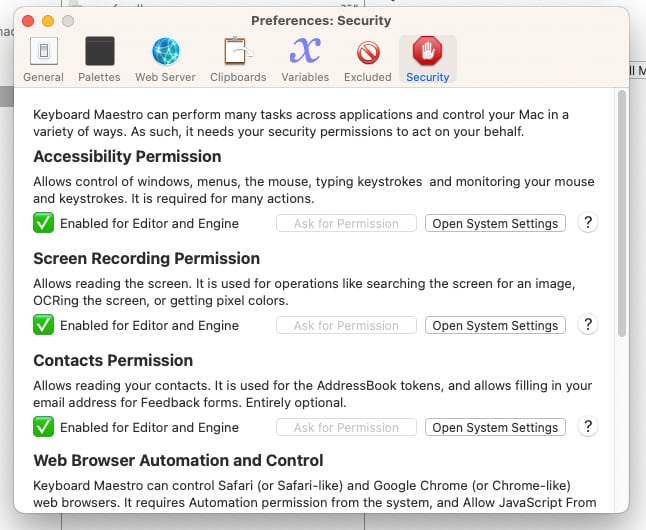Click Ask for Permission under Screen Recording
Image resolution: width=646 pixels, height=530 pixels.
(346, 325)
